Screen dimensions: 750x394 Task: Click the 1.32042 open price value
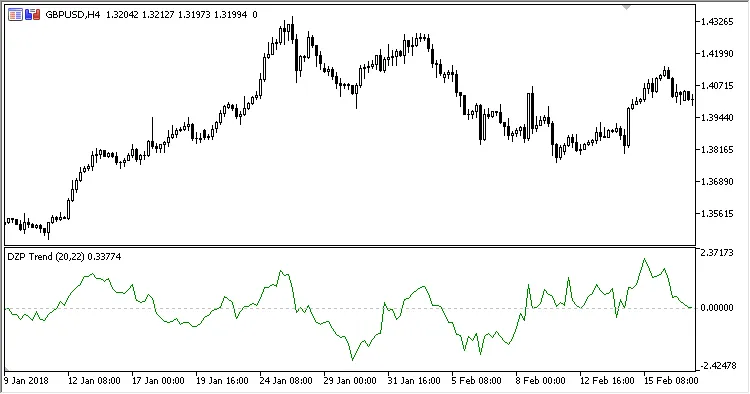[x=122, y=15]
